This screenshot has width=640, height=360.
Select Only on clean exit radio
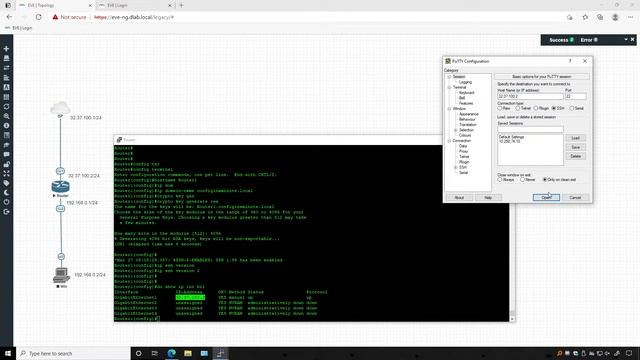click(545, 180)
